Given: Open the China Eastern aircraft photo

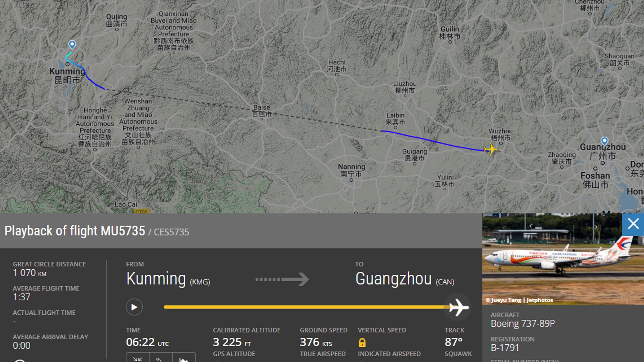Looking at the screenshot, I should 563,259.
